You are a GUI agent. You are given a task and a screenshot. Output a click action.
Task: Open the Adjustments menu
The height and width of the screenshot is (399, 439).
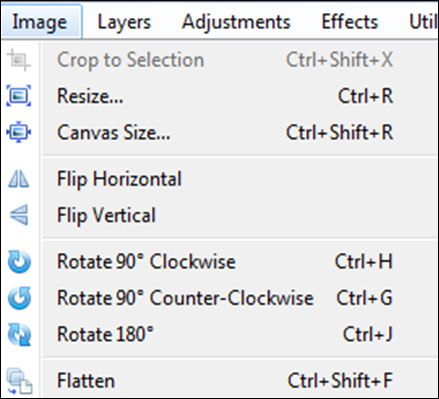tap(236, 22)
